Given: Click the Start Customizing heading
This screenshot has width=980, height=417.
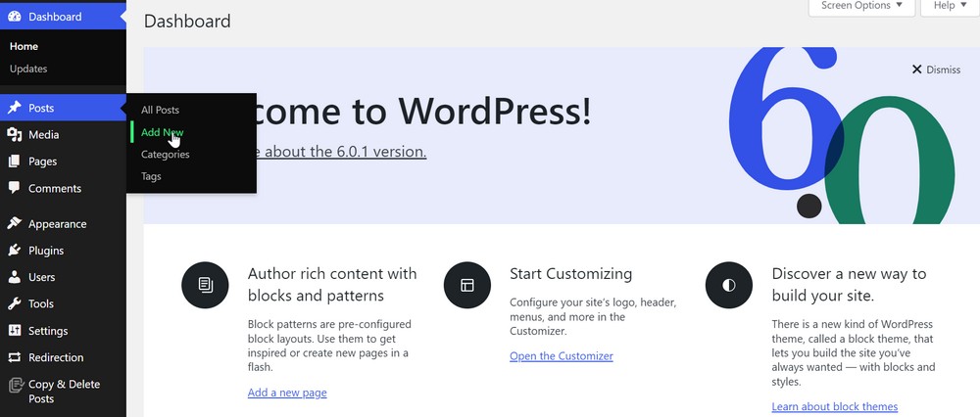Looking at the screenshot, I should 570,274.
